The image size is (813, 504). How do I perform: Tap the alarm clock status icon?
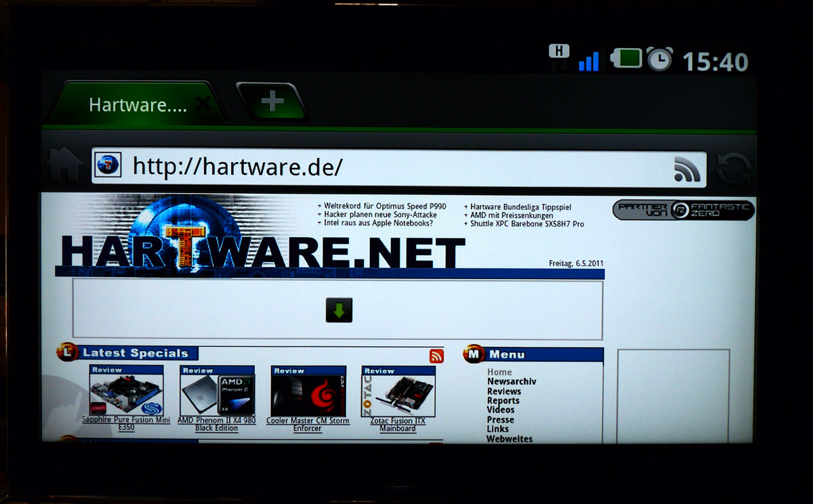click(659, 59)
